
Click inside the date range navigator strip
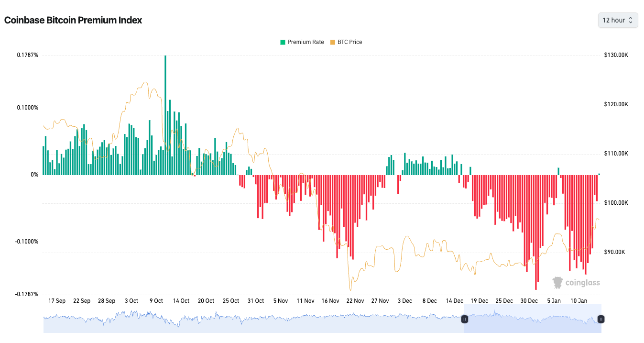pos(287,318)
